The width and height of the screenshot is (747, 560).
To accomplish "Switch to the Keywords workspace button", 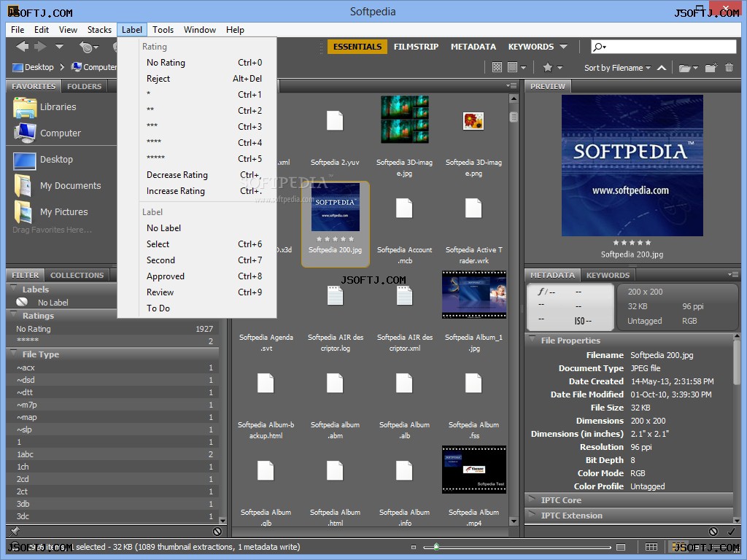I will point(531,47).
